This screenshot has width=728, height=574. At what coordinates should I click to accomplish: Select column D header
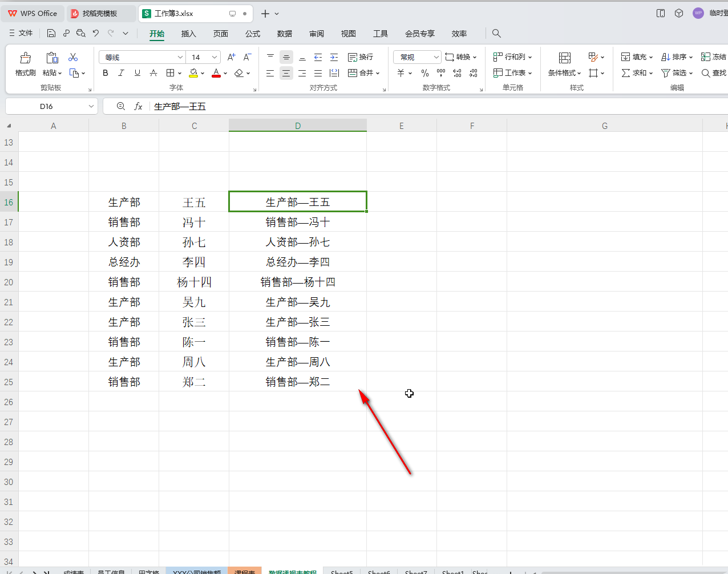click(x=298, y=126)
